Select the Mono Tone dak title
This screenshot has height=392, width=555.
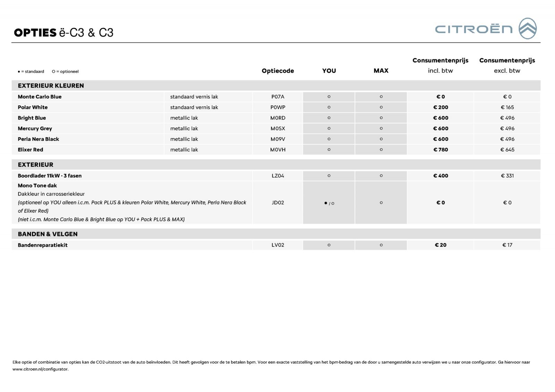click(x=37, y=186)
